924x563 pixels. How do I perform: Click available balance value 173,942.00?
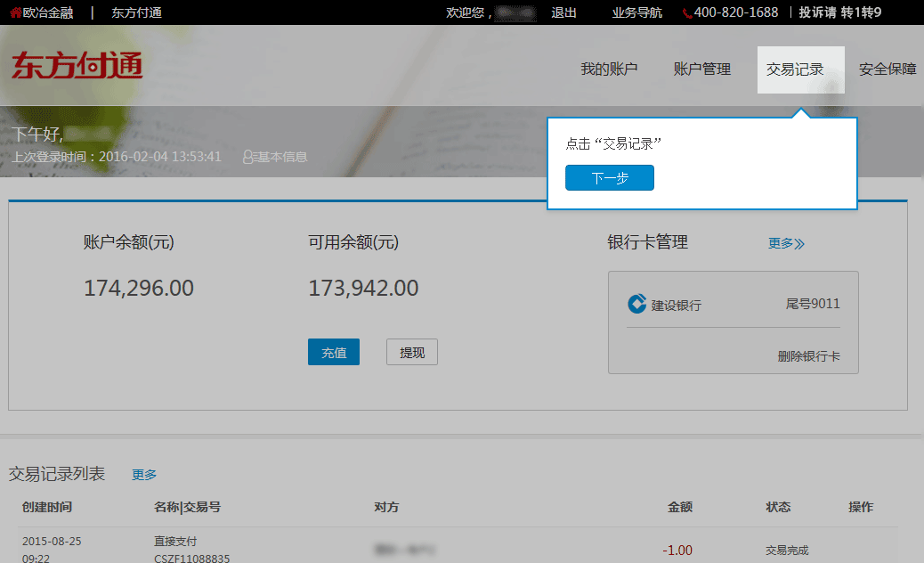(363, 289)
